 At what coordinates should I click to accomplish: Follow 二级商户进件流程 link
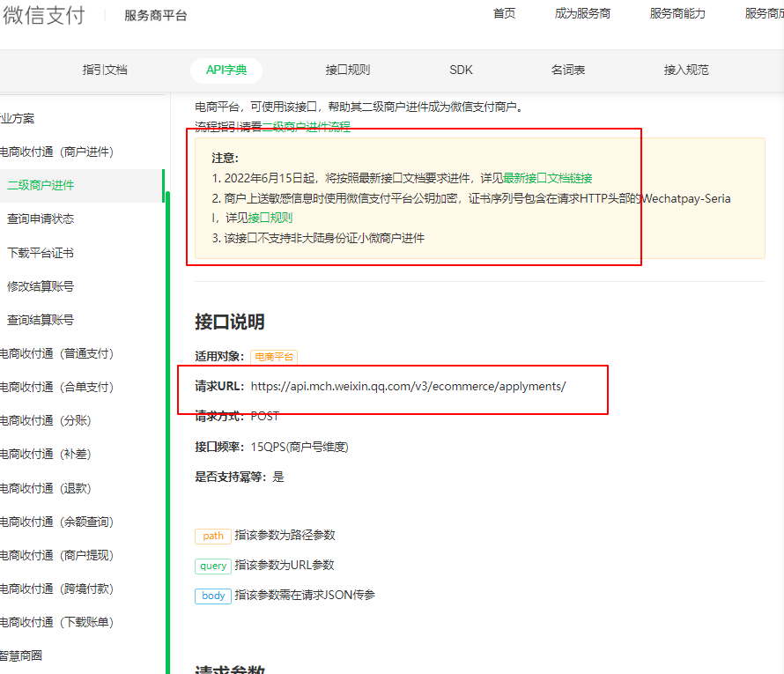point(307,127)
